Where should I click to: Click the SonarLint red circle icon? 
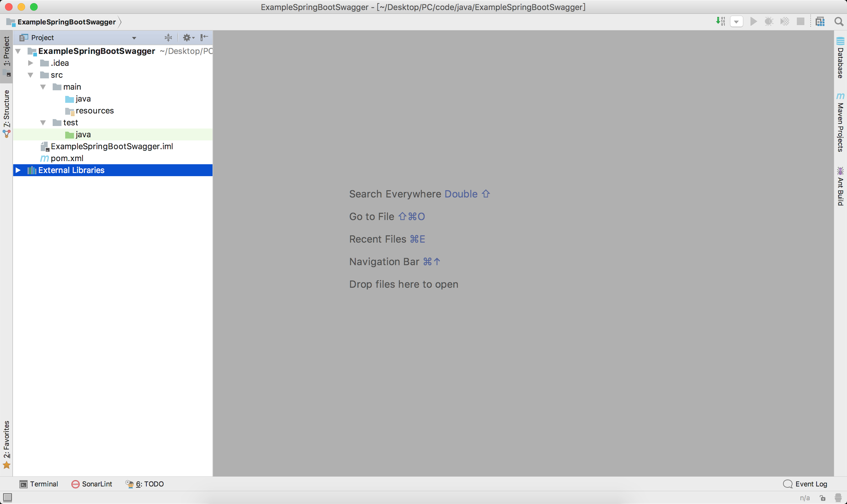pyautogui.click(x=76, y=484)
